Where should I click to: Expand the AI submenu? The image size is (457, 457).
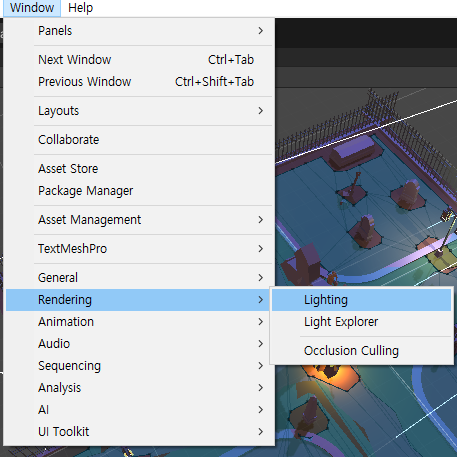[x=139, y=410]
